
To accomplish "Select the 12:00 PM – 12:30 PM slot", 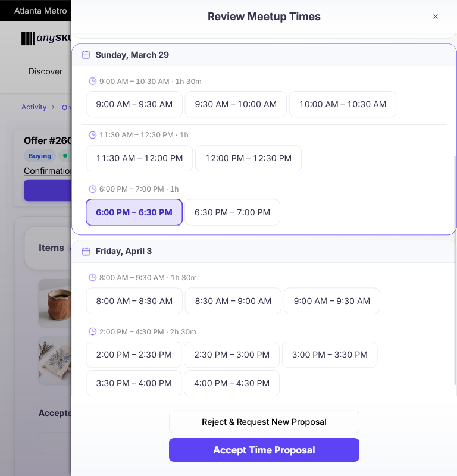I will [248, 158].
